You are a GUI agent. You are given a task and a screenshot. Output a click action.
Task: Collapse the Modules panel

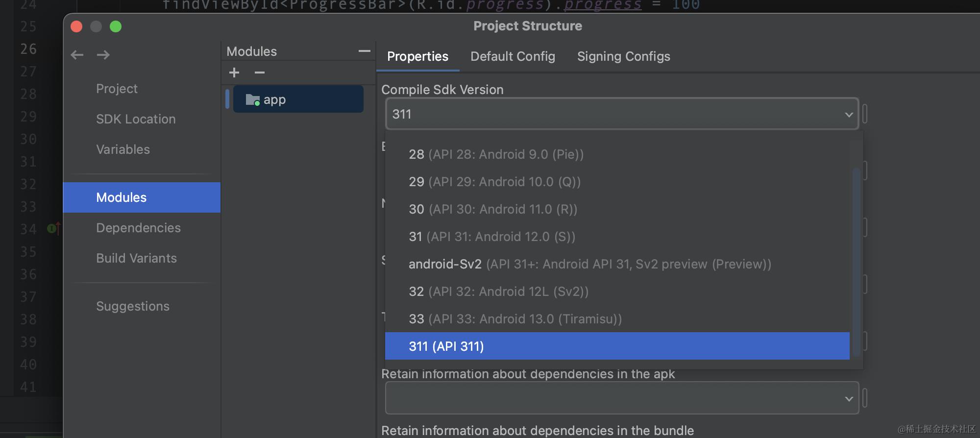pyautogui.click(x=364, y=51)
